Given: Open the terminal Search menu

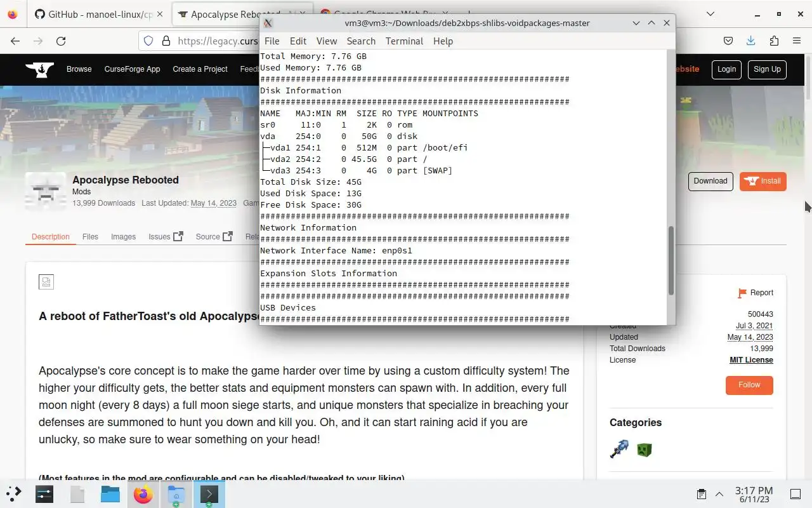Looking at the screenshot, I should click(x=361, y=41).
